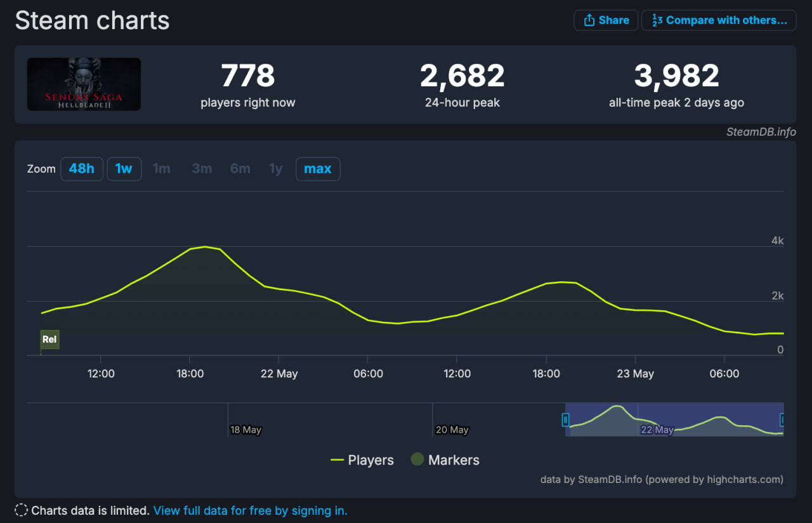
Task: Click the 20 May navigator label
Action: coord(452,430)
